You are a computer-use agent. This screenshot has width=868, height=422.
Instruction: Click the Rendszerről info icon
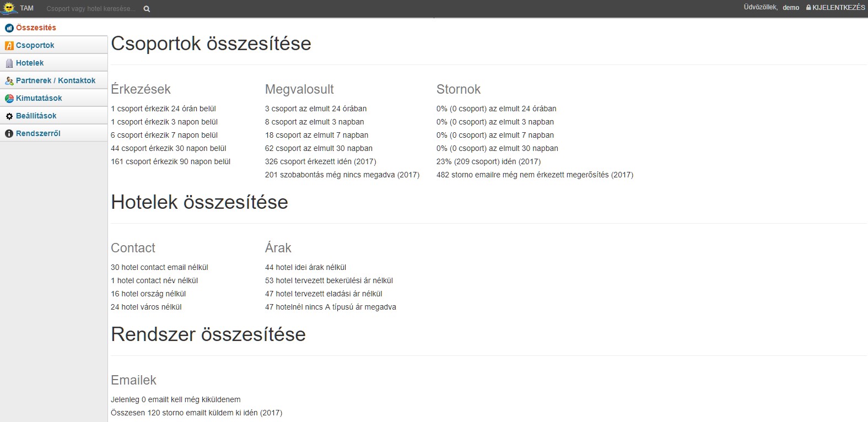tap(9, 134)
